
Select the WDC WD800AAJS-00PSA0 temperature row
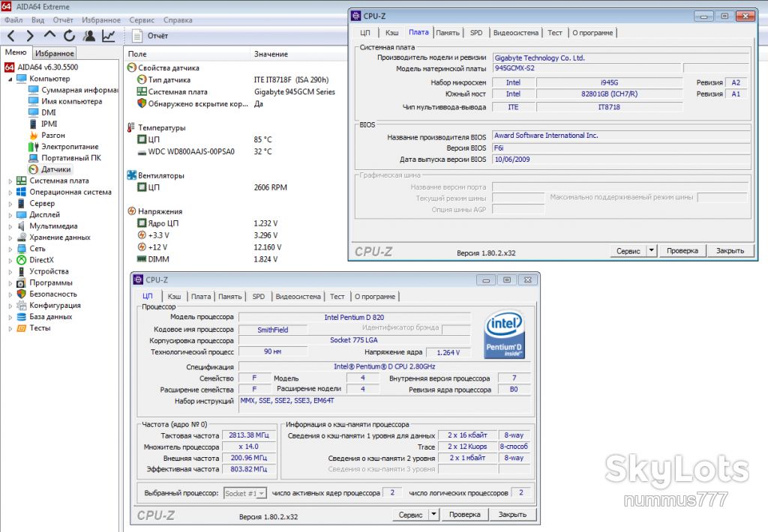coord(205,151)
